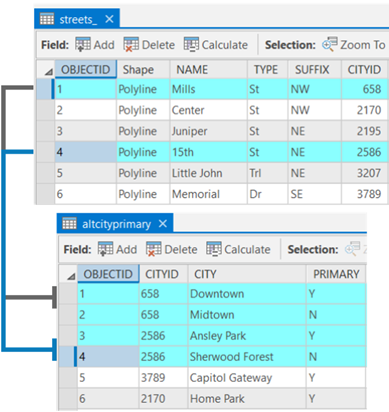Select row header for Downtown in altcityprimary
Viewport: 389px width, 412px height.
[x=68, y=294]
